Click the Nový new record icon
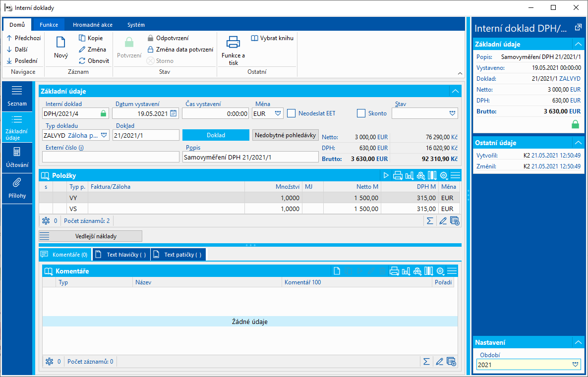Screen dimensions: 588x377 [x=61, y=42]
